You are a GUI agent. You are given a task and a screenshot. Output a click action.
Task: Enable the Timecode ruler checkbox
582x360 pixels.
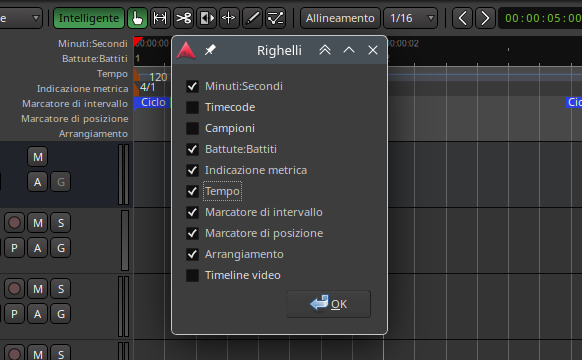[x=192, y=107]
